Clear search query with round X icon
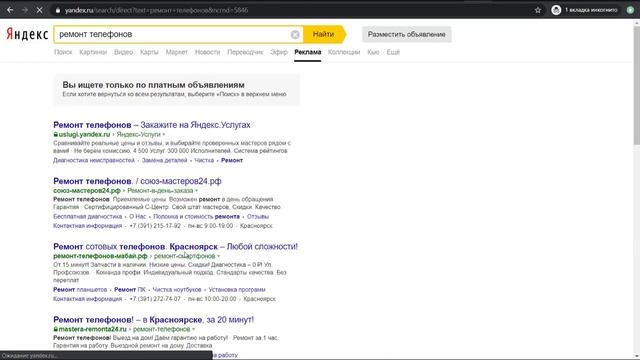The image size is (640, 360). click(x=295, y=35)
